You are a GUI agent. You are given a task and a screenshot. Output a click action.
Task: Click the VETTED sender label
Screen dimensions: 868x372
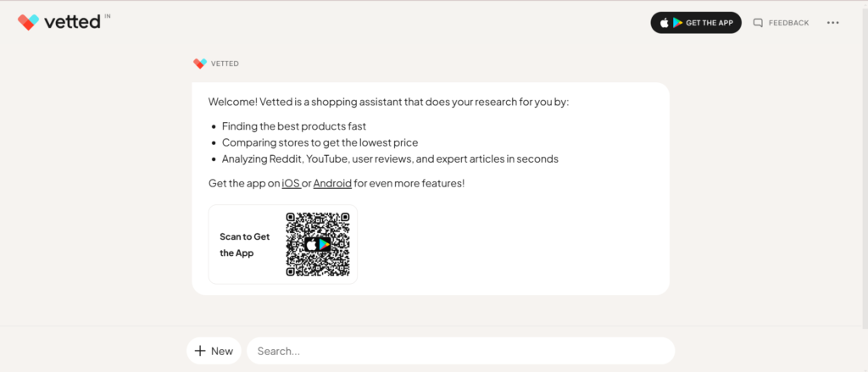[x=225, y=64]
